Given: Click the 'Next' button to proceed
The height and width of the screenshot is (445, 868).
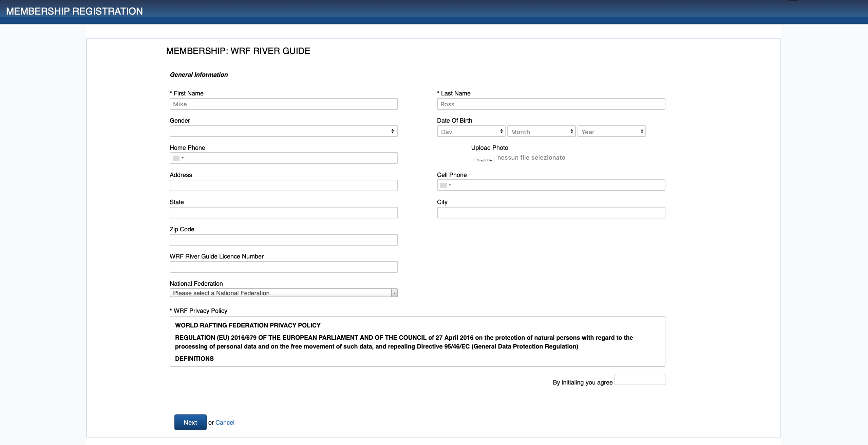Looking at the screenshot, I should [x=190, y=422].
